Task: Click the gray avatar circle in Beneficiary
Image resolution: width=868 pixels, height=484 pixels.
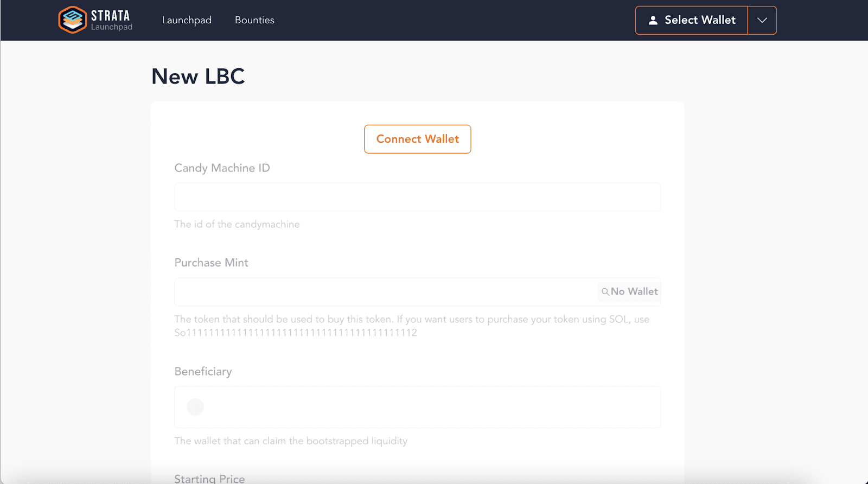Action: tap(195, 407)
